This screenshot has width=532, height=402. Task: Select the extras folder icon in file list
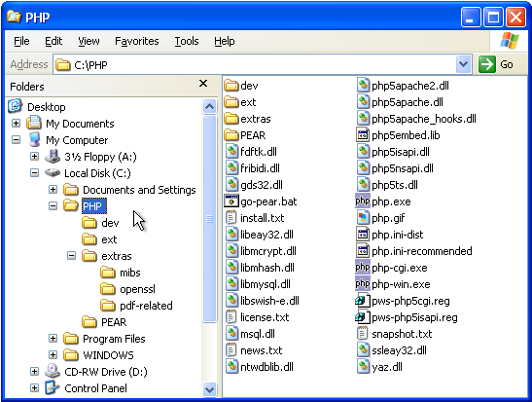[231, 119]
